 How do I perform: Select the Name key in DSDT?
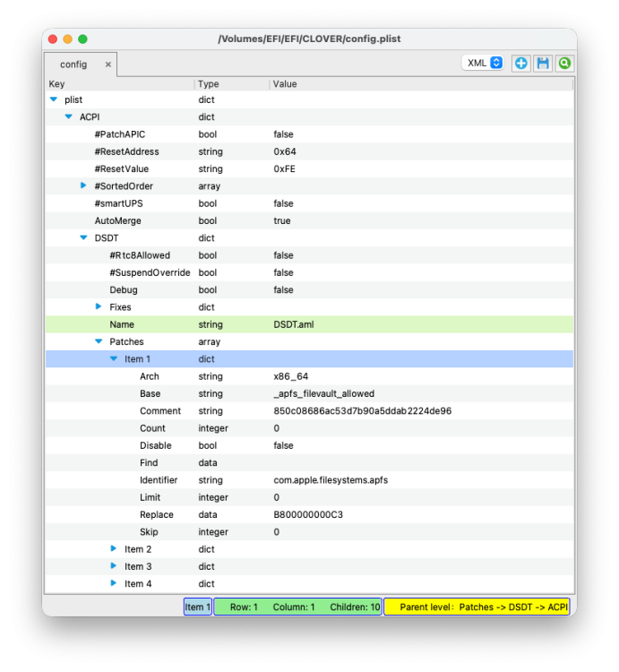tap(122, 324)
